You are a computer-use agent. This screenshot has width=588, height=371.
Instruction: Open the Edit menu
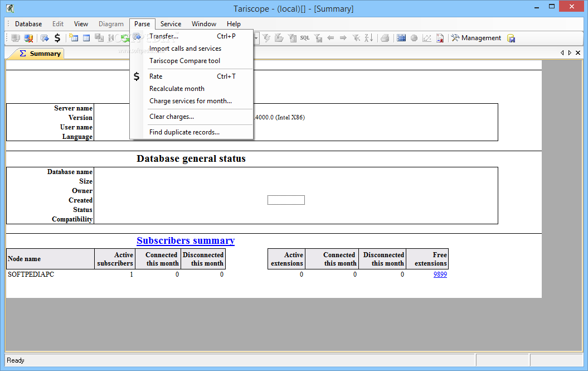tap(58, 23)
